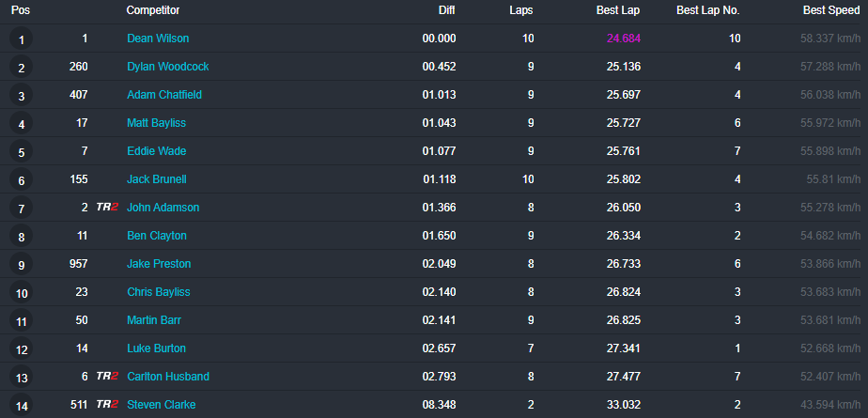Click the position 10 circle badge

point(21,293)
